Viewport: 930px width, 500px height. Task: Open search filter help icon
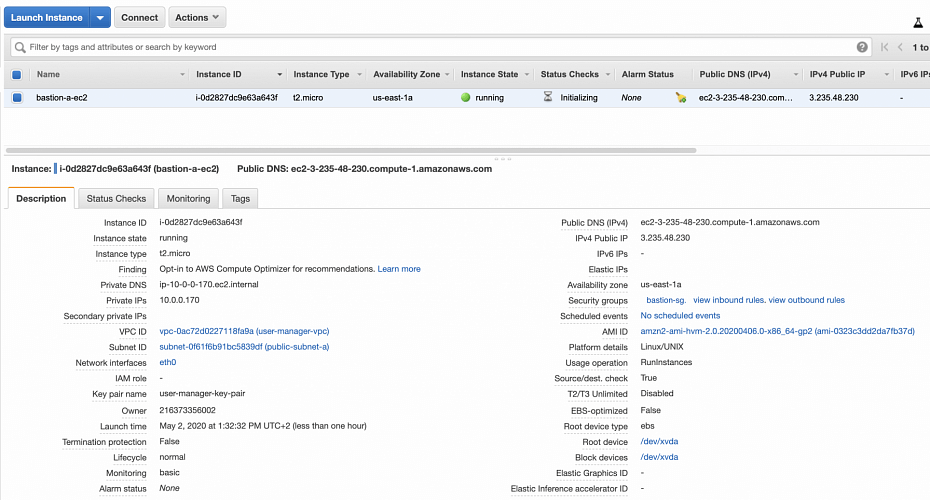(x=862, y=47)
